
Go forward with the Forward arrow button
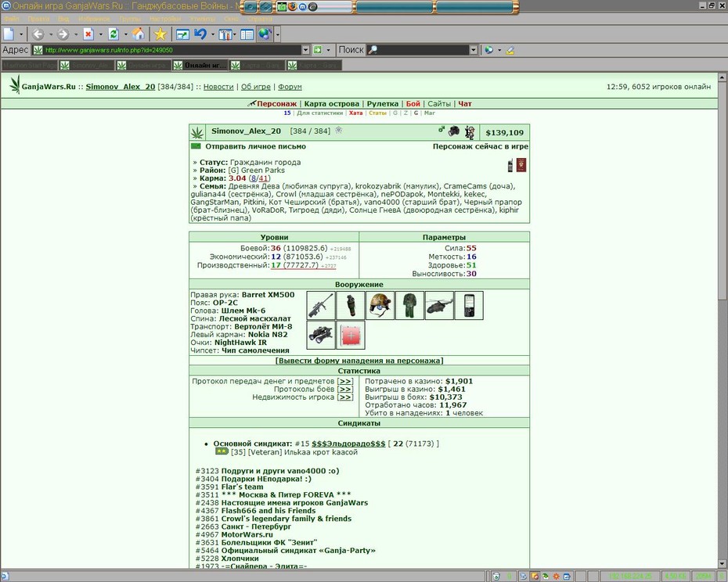pyautogui.click(x=63, y=34)
